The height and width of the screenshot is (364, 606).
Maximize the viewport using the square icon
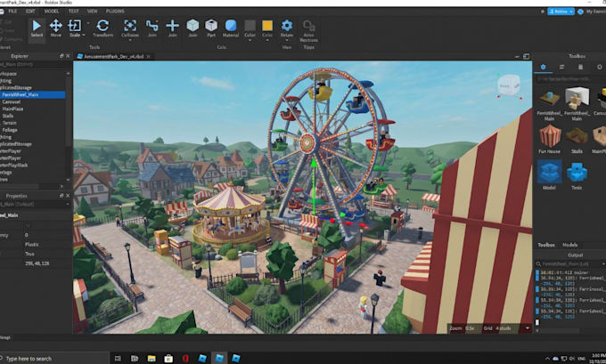tap(527, 56)
